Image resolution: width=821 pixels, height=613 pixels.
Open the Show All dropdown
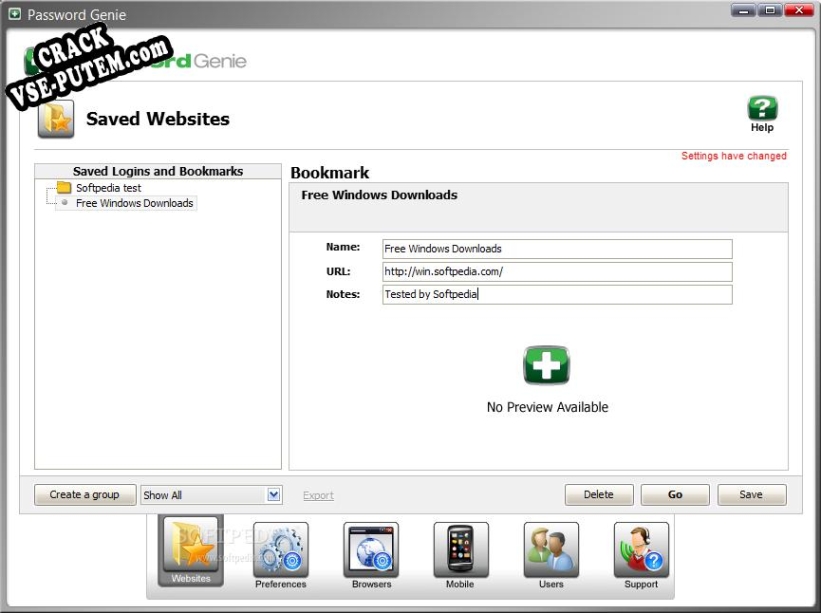click(211, 495)
